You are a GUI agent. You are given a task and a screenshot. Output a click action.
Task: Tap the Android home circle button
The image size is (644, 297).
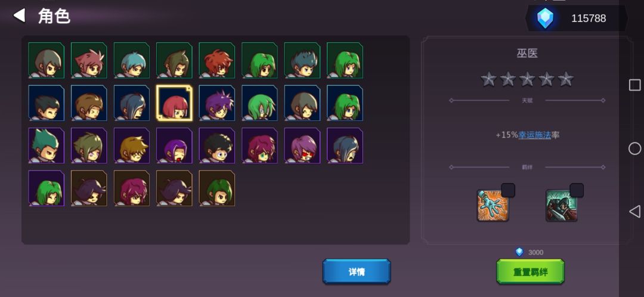click(634, 148)
